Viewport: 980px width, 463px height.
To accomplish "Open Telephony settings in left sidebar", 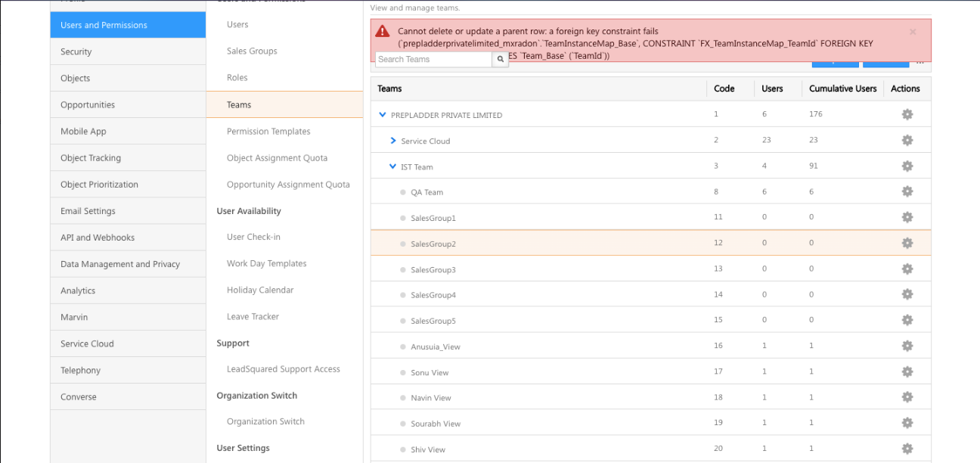I will [x=81, y=370].
